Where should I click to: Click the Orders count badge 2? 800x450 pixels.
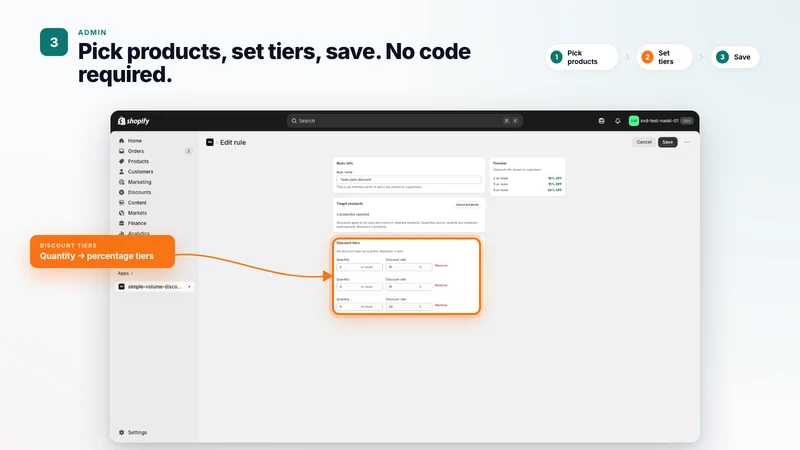coord(188,151)
